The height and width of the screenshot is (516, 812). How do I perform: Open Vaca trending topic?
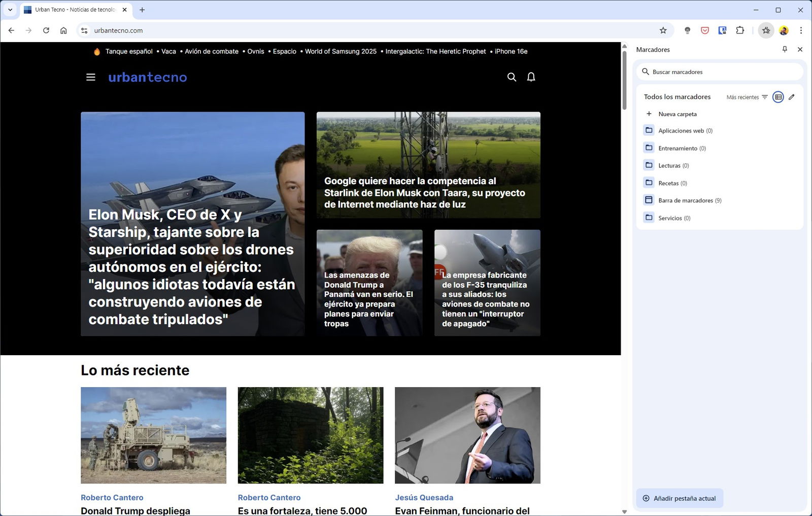[168, 51]
